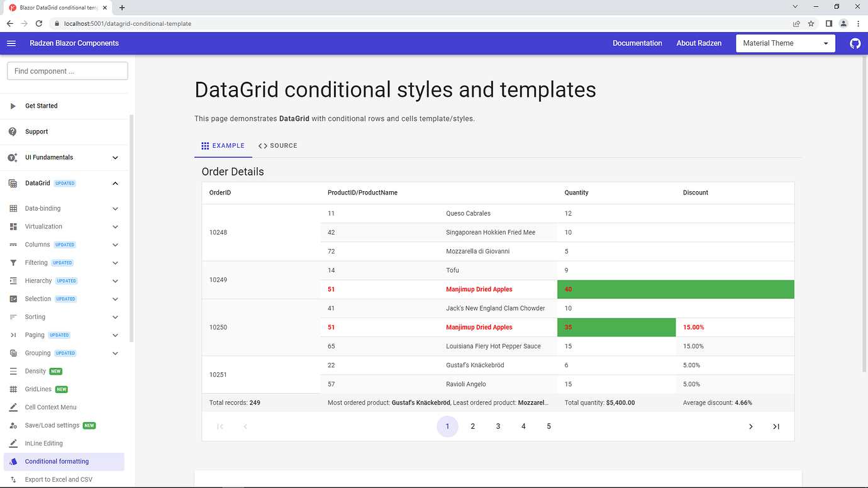Expand the Data-binding submenu chevron

pyautogui.click(x=115, y=208)
